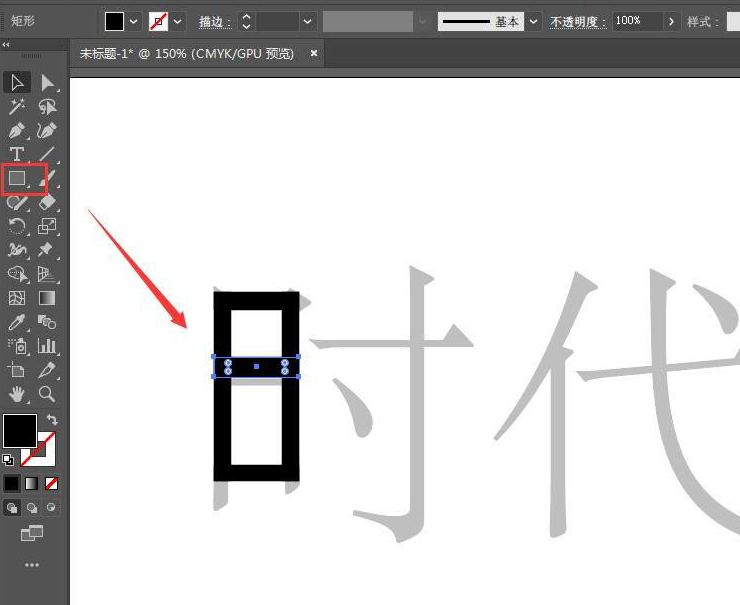The height and width of the screenshot is (605, 740).
Task: Open the stroke color dropdown arrow
Action: (x=177, y=22)
